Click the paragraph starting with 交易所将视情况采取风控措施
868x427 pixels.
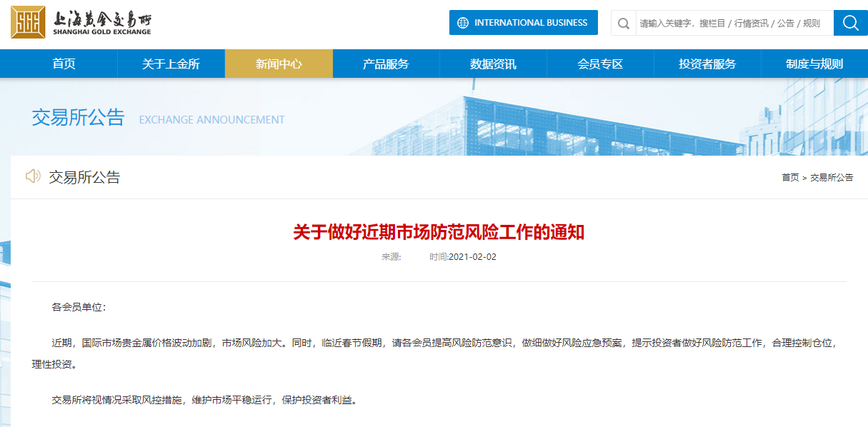tap(204, 400)
